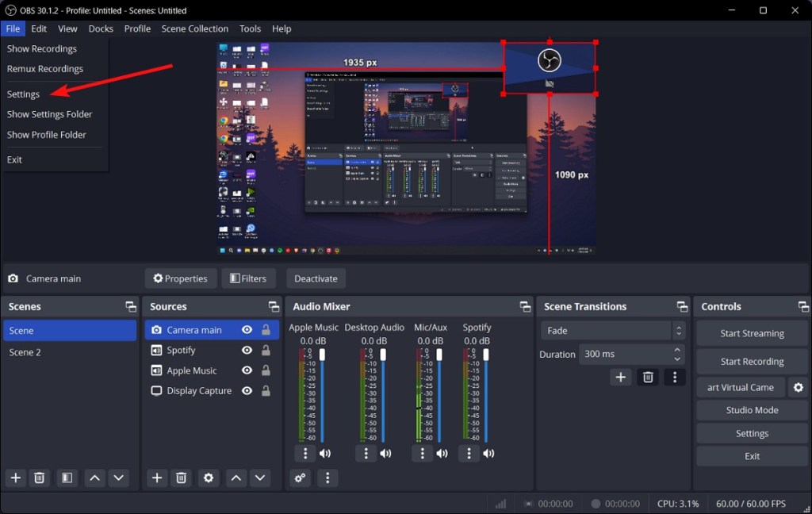812x514 pixels.
Task: Pop out the Audio Mixer dock
Action: tap(525, 307)
